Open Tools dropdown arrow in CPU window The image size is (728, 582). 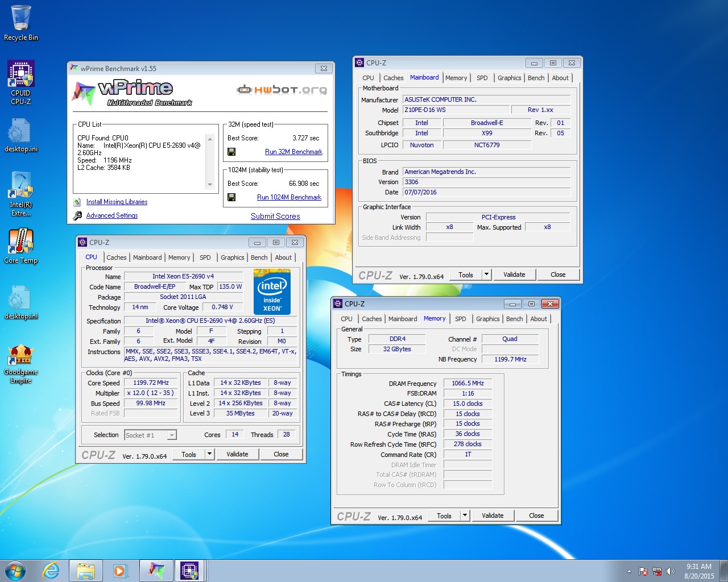209,454
